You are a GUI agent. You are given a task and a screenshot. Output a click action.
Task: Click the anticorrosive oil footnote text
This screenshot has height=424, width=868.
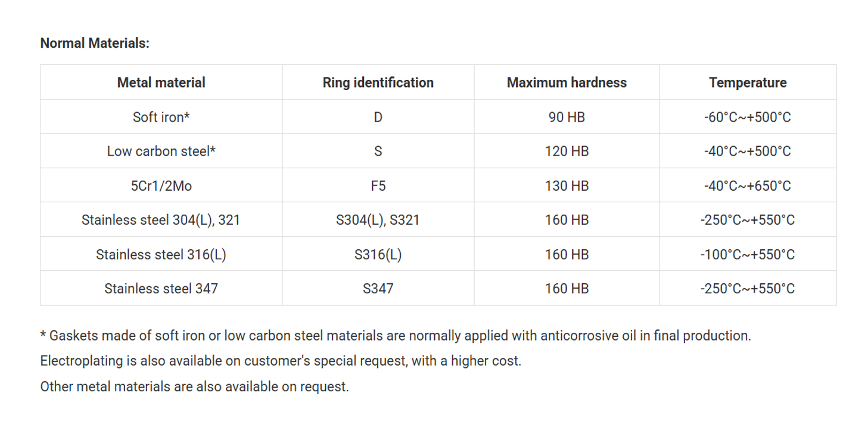click(x=396, y=336)
